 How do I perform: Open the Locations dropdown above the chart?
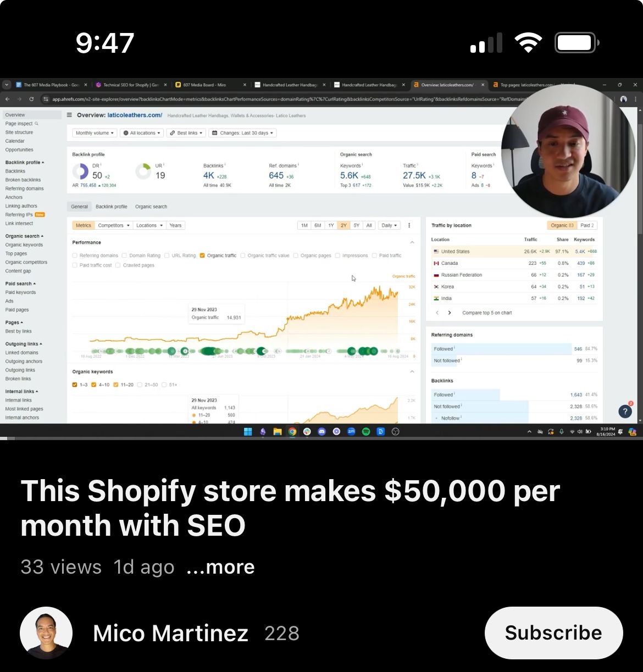click(x=149, y=225)
